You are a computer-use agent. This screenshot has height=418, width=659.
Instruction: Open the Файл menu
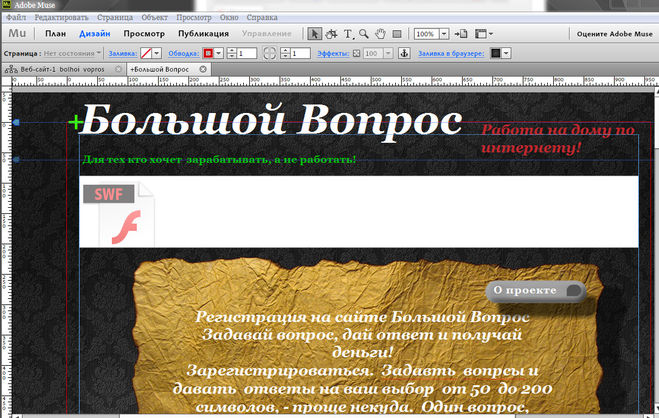pos(16,17)
